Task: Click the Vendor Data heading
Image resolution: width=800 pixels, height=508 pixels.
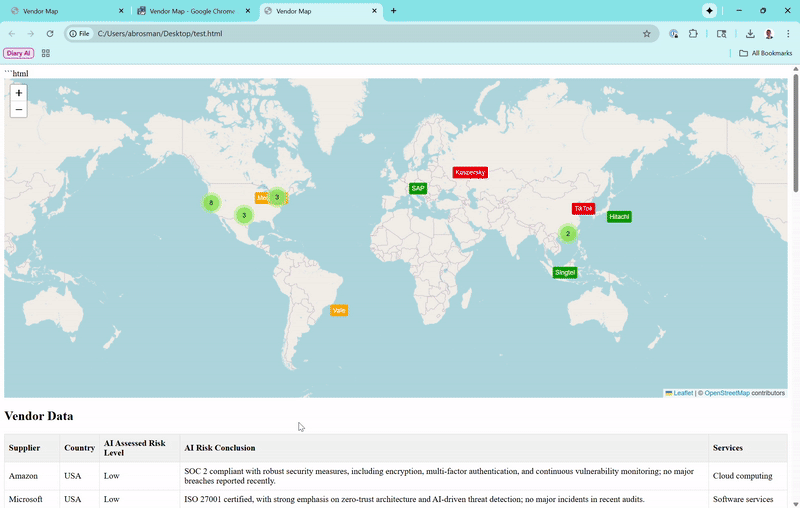Action: click(39, 416)
